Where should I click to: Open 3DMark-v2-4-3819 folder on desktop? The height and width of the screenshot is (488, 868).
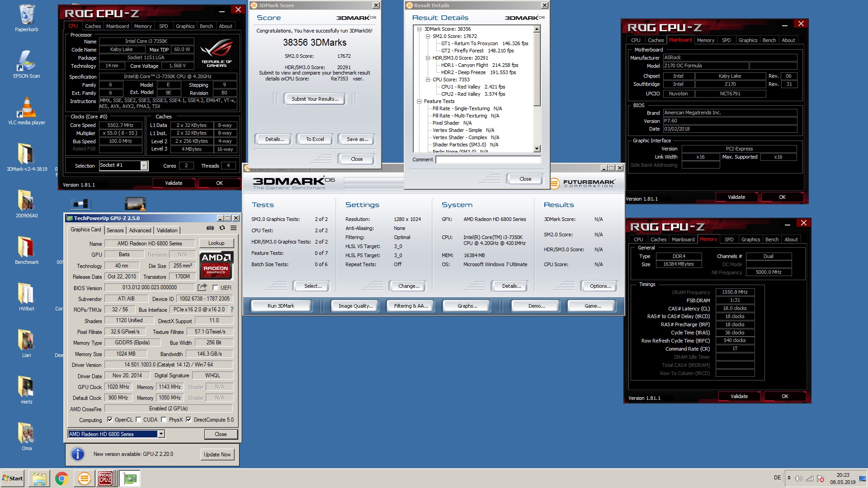point(27,158)
